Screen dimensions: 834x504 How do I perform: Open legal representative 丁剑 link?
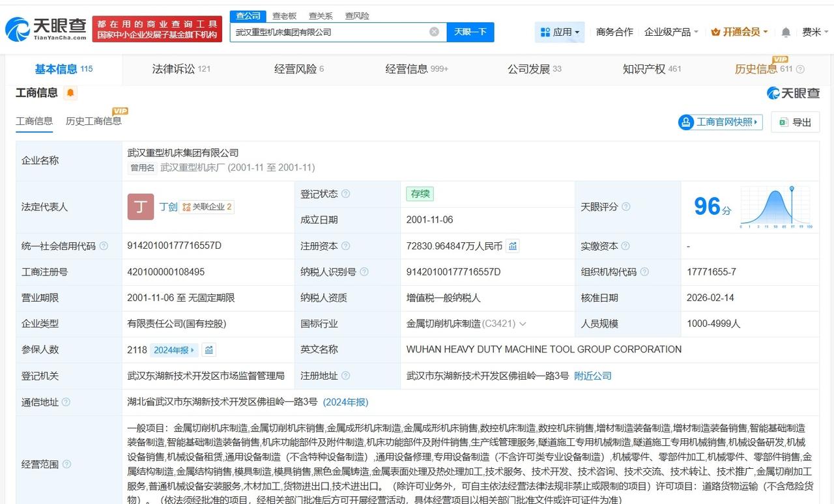pos(168,207)
